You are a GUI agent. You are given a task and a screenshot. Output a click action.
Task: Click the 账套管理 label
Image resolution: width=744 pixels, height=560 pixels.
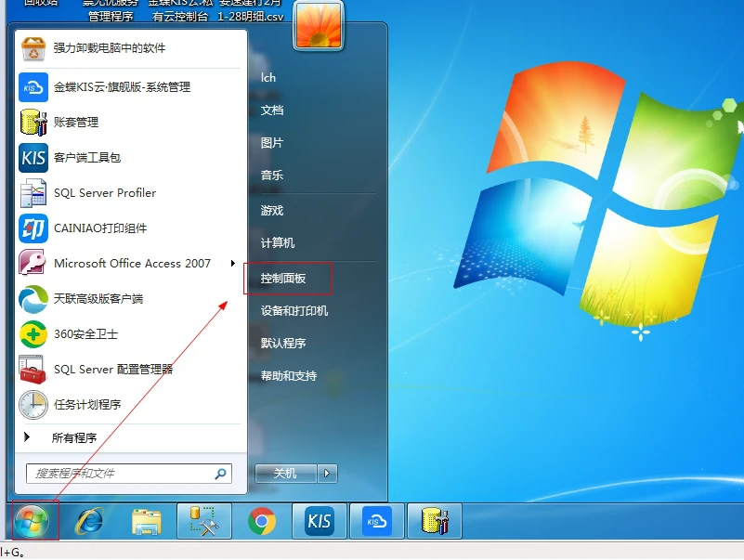tap(76, 123)
